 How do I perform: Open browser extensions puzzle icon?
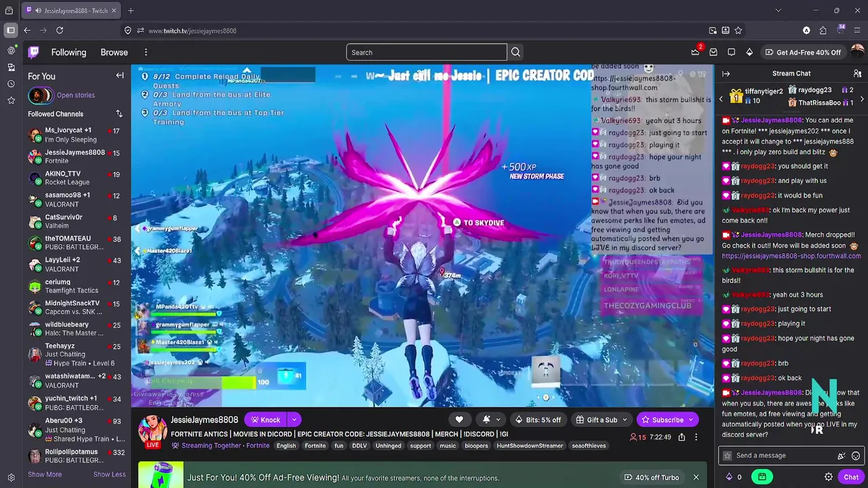coord(823,30)
